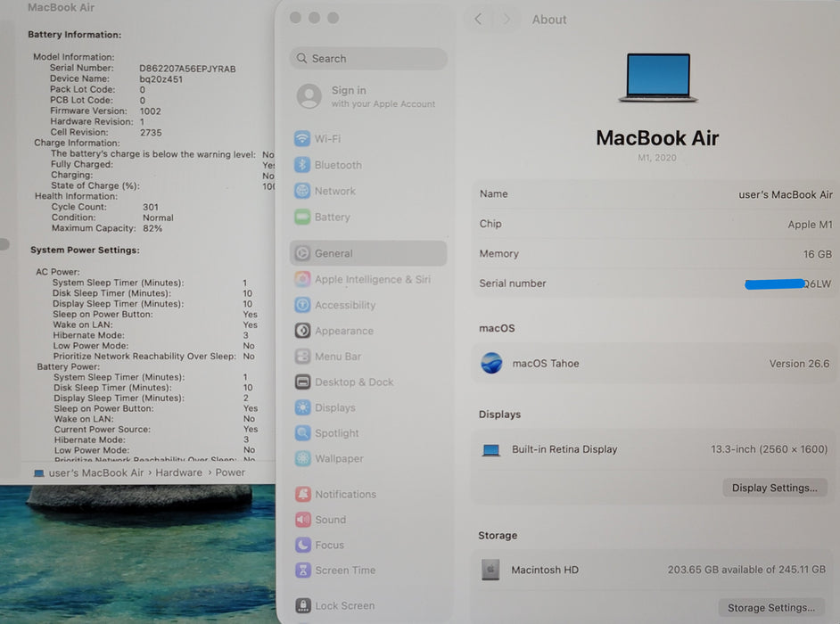Select the Sound speaker icon

[302, 520]
